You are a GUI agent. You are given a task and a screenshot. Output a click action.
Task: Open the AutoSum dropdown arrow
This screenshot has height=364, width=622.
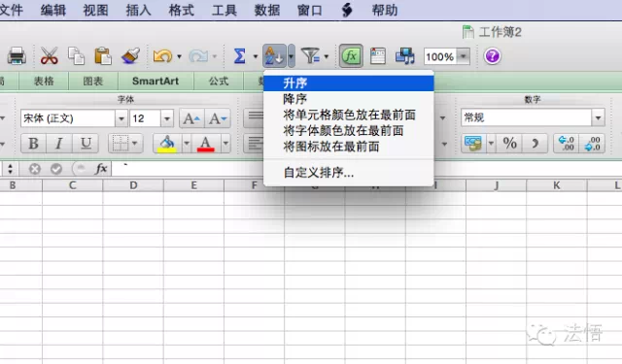pos(255,56)
